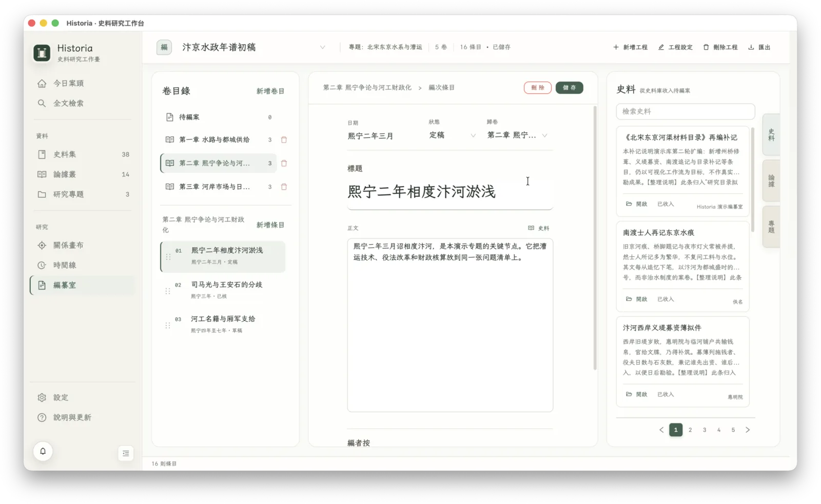
Task: Select 待編案 in the volume list
Action: coord(219,117)
